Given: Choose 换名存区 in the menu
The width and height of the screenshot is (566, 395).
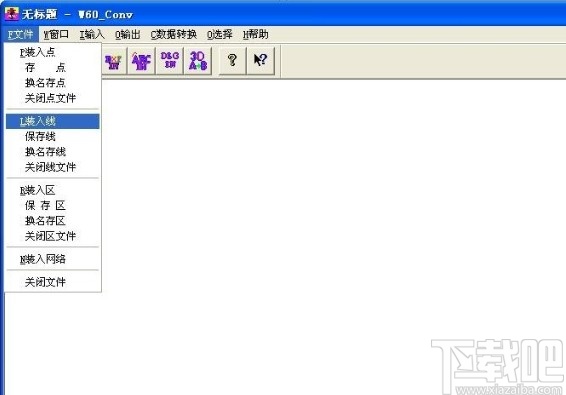Looking at the screenshot, I should point(53,221).
